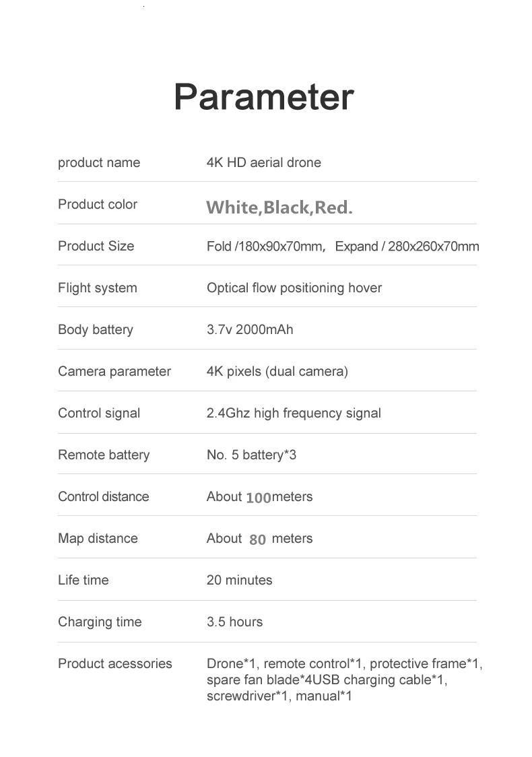Image resolution: width=532 pixels, height=757 pixels.
Task: Click the Parameter heading
Action: coord(264,97)
